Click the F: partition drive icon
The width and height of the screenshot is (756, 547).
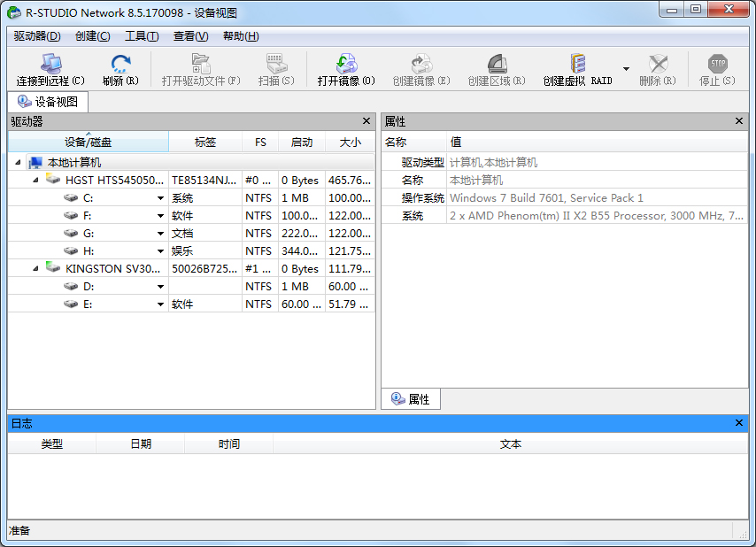(x=71, y=215)
